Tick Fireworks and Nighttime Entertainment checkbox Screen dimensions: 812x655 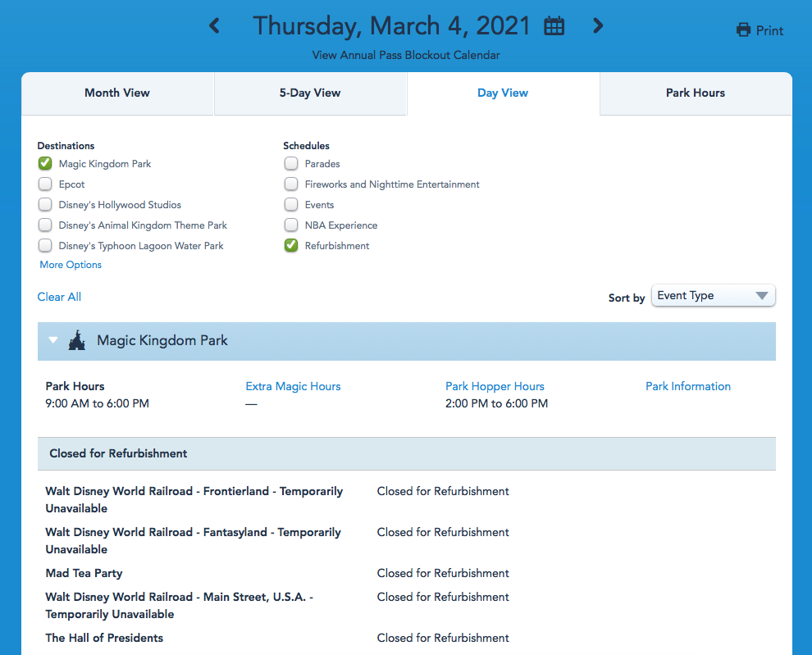pyautogui.click(x=291, y=184)
